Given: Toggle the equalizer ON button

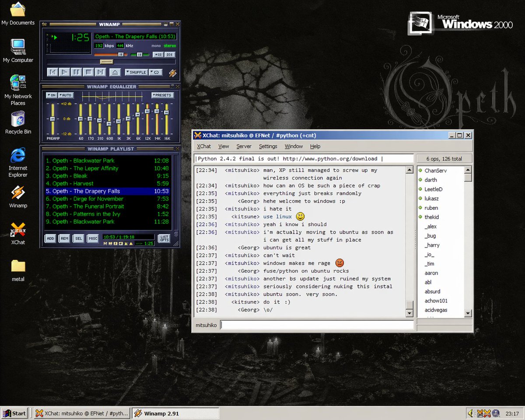Looking at the screenshot, I should click(51, 95).
